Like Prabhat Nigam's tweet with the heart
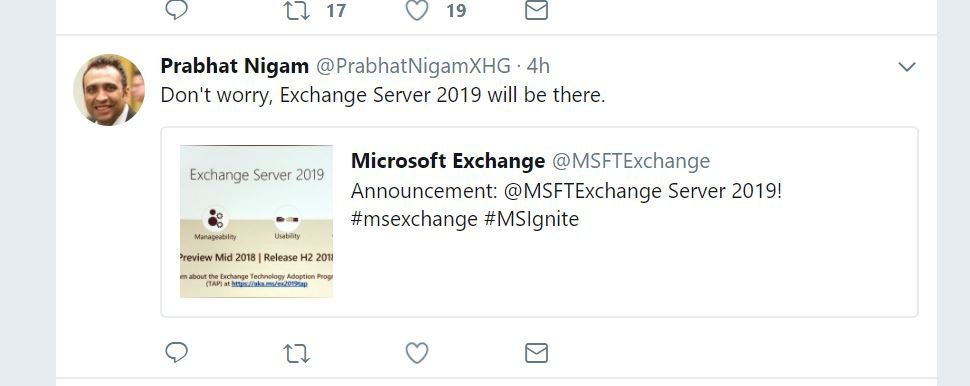Viewport: 970px width, 386px height. [x=417, y=353]
